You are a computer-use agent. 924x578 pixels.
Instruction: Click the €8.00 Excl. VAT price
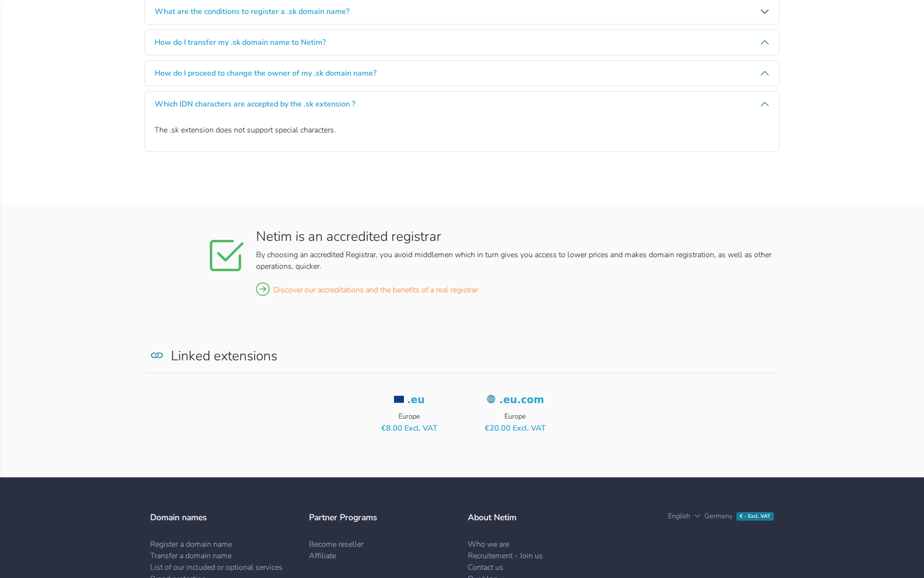409,428
